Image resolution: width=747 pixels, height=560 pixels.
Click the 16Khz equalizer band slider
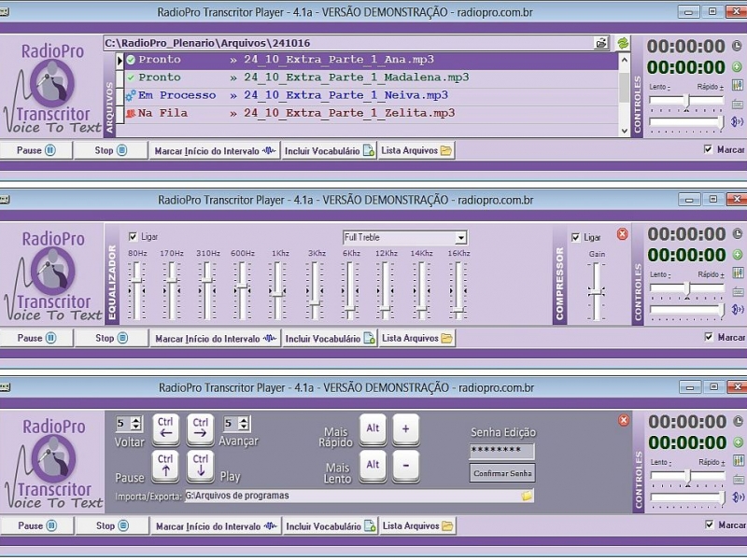tap(458, 290)
